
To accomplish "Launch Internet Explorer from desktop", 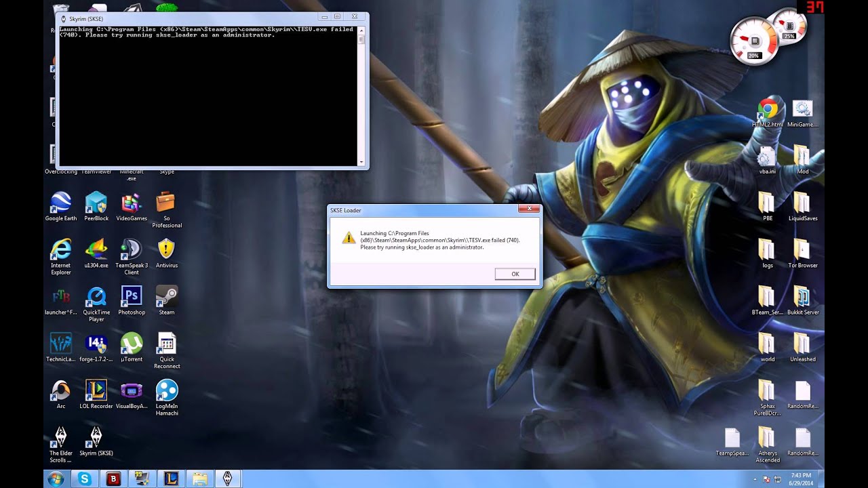I will (61, 257).
